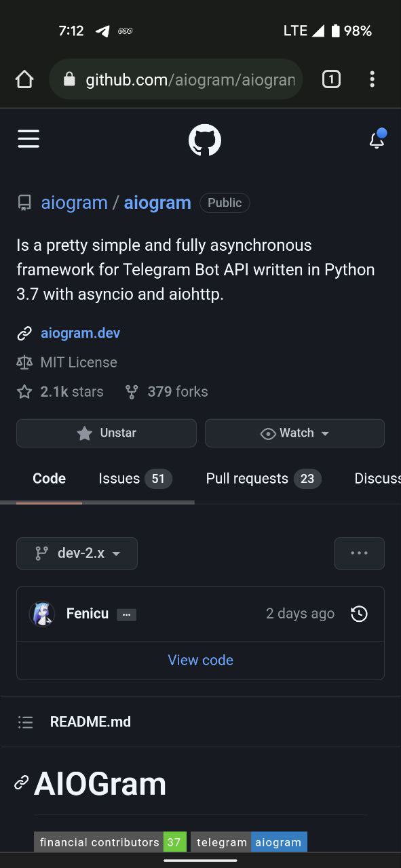Viewport: 401px width, 868px height.
Task: Switch to the Issues tab
Action: (135, 479)
